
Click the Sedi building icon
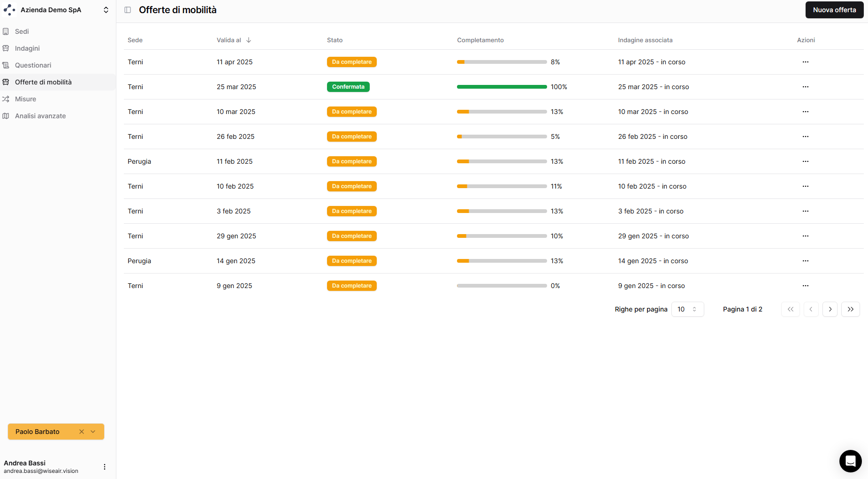6,31
